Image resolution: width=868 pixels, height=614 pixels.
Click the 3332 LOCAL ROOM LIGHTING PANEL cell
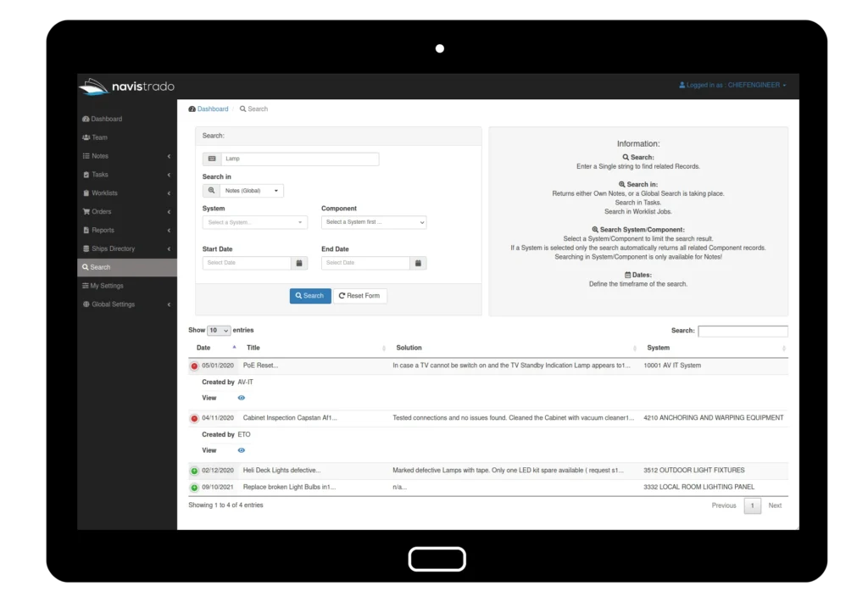[x=698, y=487]
